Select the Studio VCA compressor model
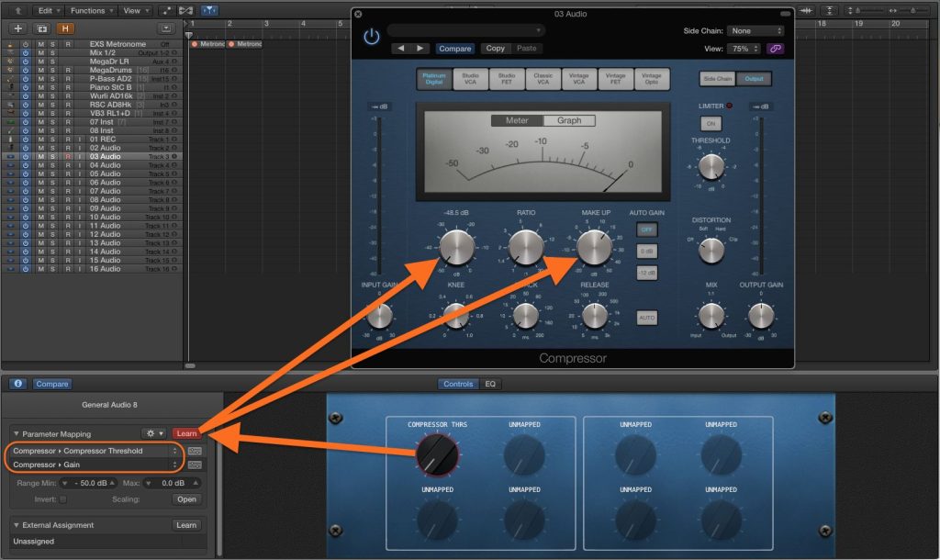Image resolution: width=940 pixels, height=560 pixels. pos(471,79)
